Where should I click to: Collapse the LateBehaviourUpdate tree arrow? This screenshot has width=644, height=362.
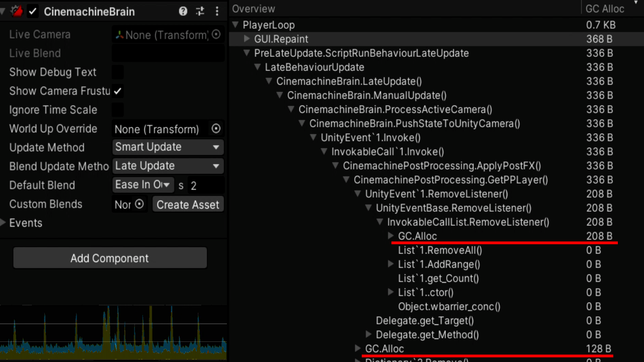pos(258,67)
